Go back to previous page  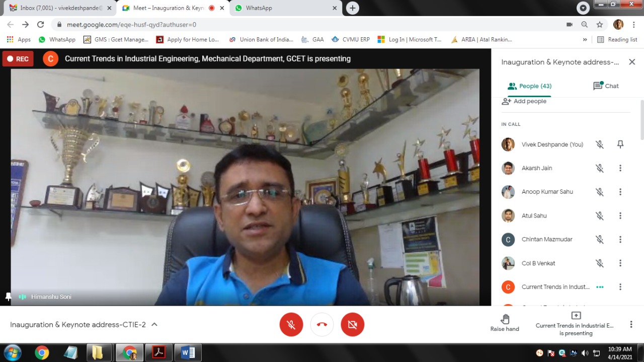(x=11, y=24)
